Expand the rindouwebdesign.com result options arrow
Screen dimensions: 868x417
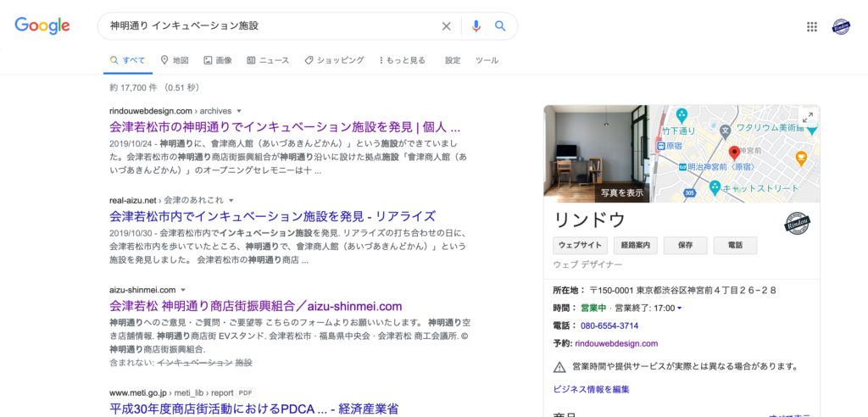(x=239, y=111)
